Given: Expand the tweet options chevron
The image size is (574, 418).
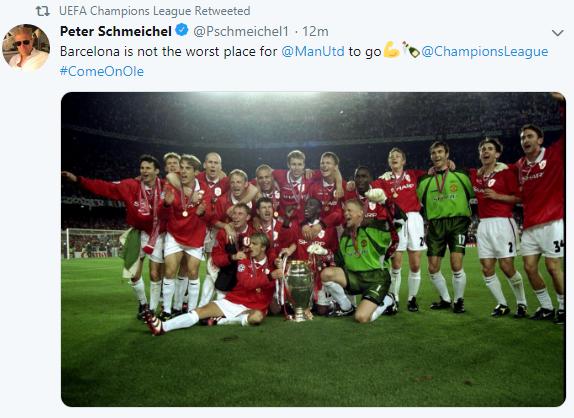Looking at the screenshot, I should 557,33.
